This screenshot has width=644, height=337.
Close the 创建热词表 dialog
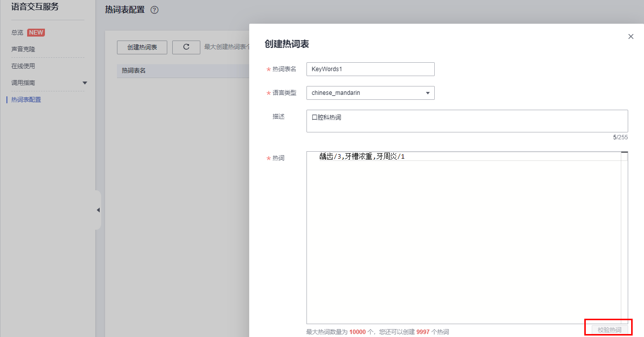pos(631,37)
